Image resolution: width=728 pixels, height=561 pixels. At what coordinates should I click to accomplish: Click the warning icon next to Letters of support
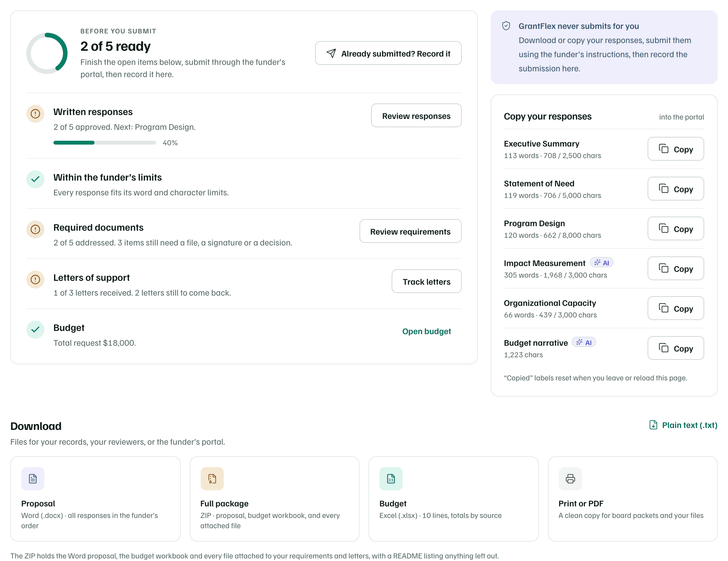35,280
